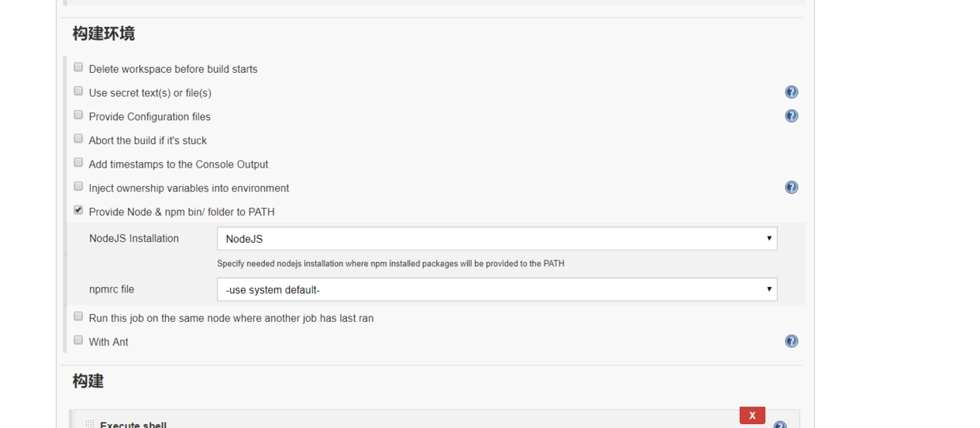Tick the Use secret text(s) or file(s) checkbox
Image resolution: width=980 pixels, height=428 pixels.
[78, 92]
